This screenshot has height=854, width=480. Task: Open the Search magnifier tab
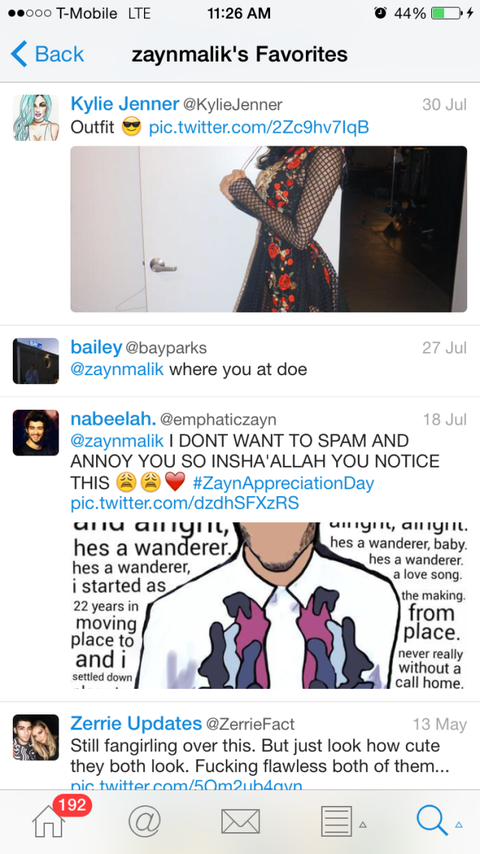click(x=432, y=821)
